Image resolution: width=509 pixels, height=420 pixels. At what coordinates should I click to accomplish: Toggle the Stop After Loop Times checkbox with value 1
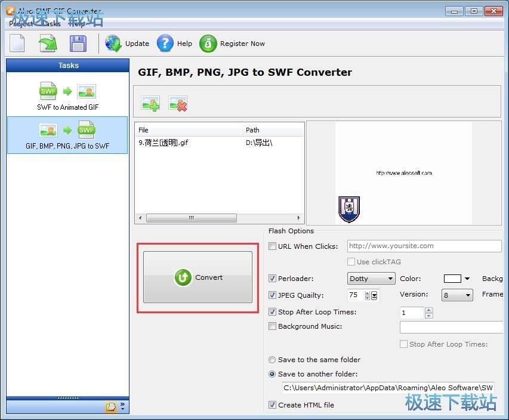272,312
